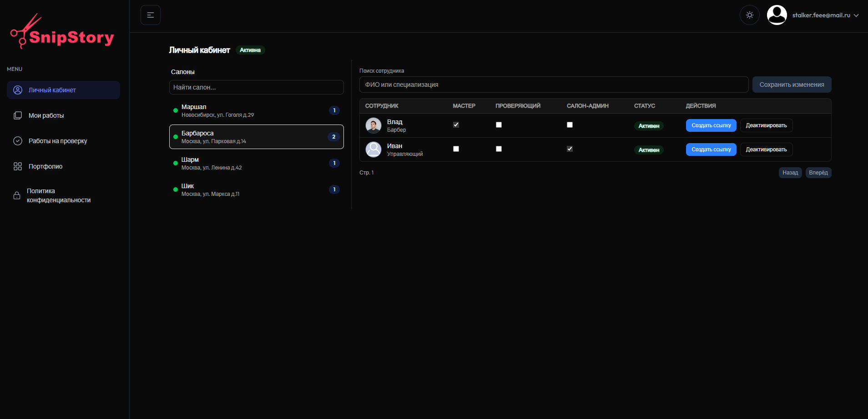This screenshot has width=868, height=419.
Task: Click the Статус column header
Action: 645,106
